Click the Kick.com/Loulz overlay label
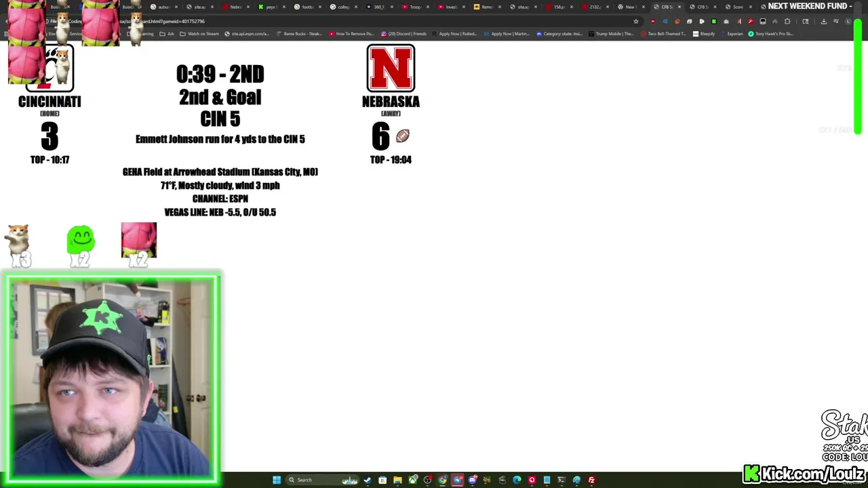 click(805, 473)
